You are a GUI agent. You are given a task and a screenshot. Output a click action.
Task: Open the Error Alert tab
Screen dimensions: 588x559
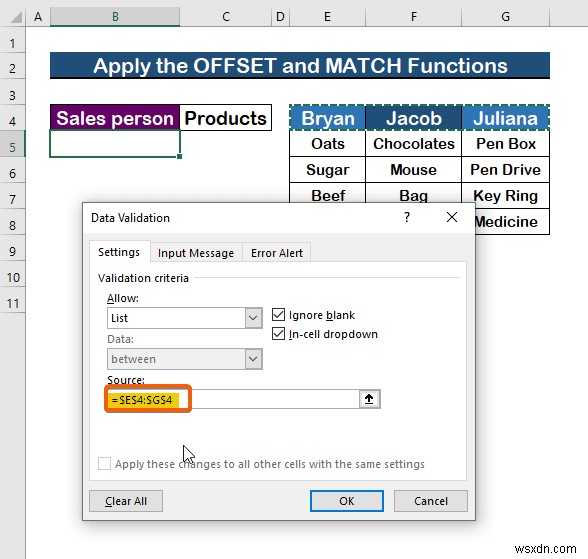click(x=277, y=253)
